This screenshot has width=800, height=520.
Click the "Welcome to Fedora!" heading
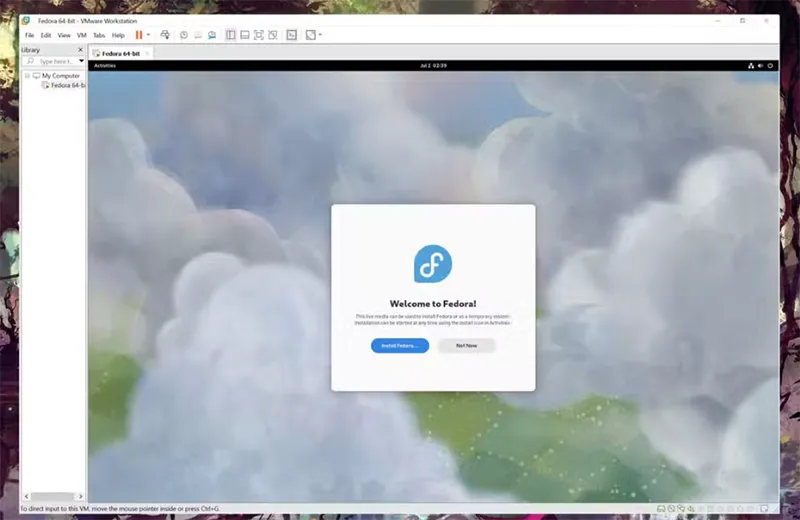[433, 304]
